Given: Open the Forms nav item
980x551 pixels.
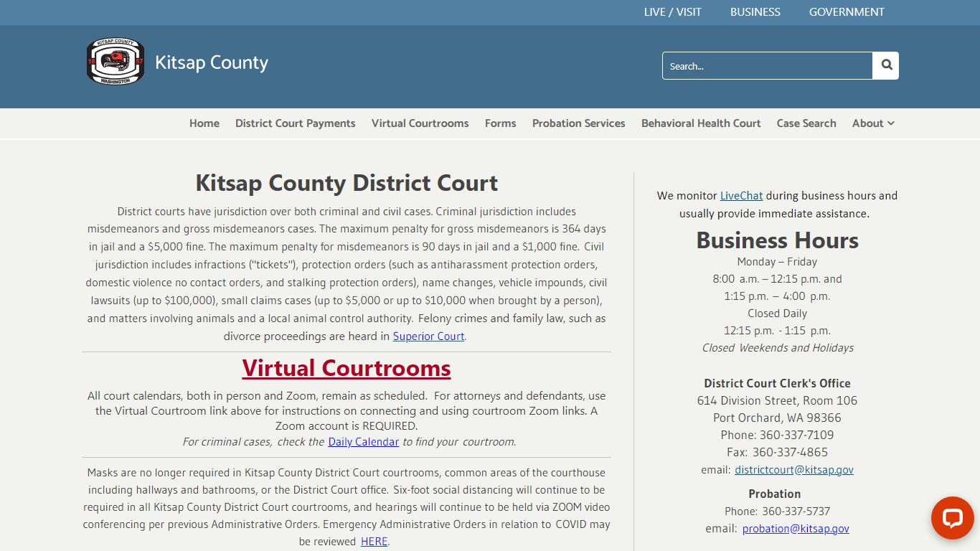Looking at the screenshot, I should (x=500, y=123).
